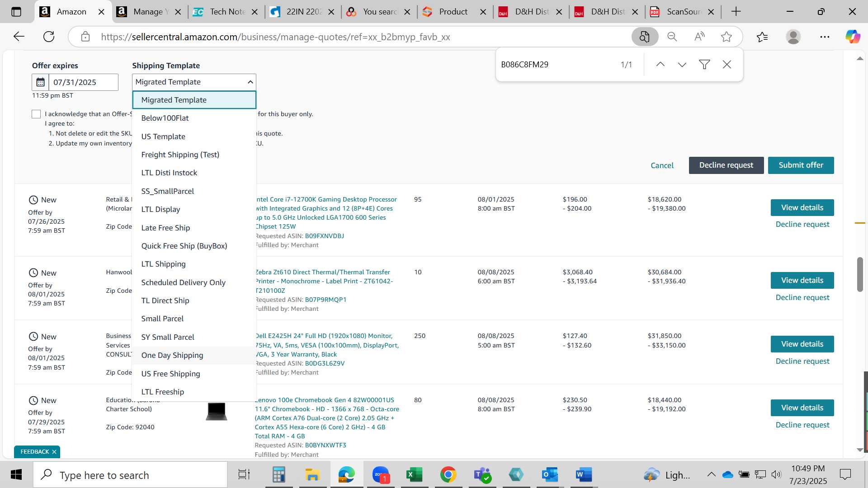
Task: Open Outlook from the taskbar
Action: pos(550,475)
